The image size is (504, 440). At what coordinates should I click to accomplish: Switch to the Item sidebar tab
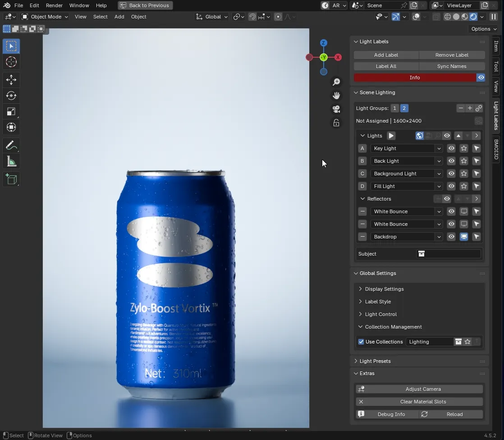[496, 46]
